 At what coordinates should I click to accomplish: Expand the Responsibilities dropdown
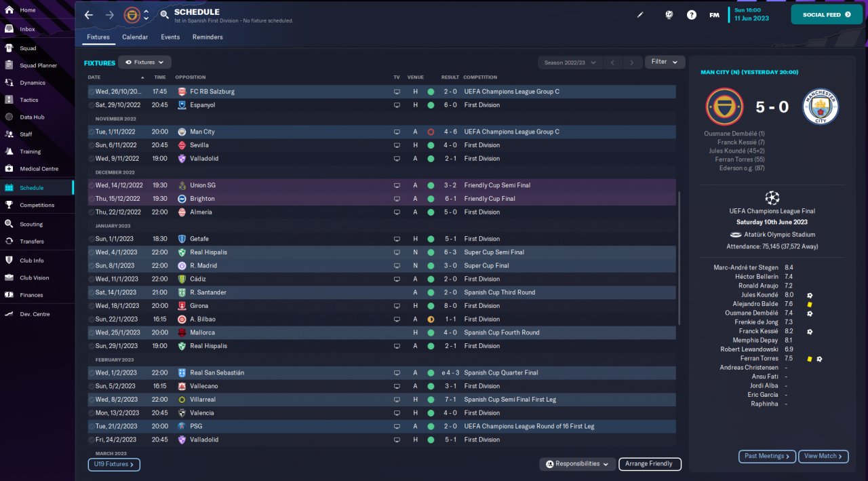(578, 464)
